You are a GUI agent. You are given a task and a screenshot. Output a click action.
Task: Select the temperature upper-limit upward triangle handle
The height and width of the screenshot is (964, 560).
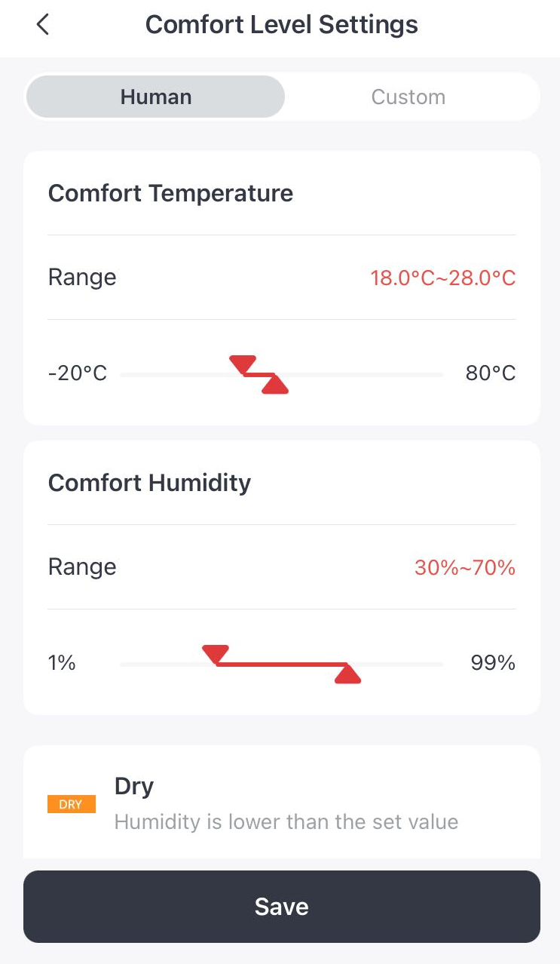point(274,384)
